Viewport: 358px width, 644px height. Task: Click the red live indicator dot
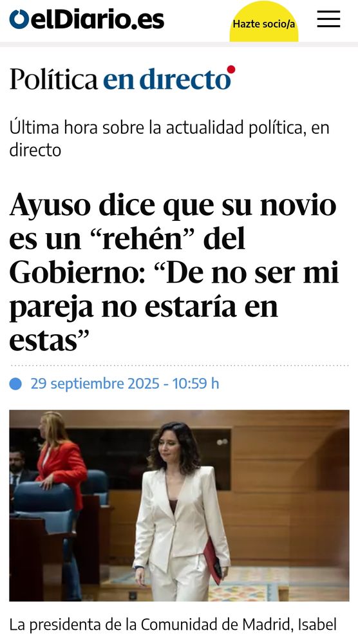(x=231, y=70)
